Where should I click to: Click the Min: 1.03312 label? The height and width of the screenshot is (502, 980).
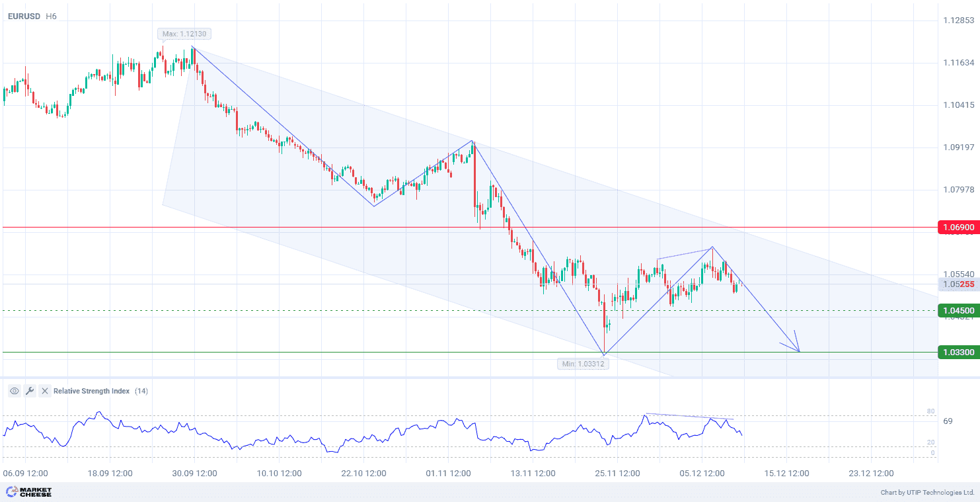pyautogui.click(x=582, y=364)
